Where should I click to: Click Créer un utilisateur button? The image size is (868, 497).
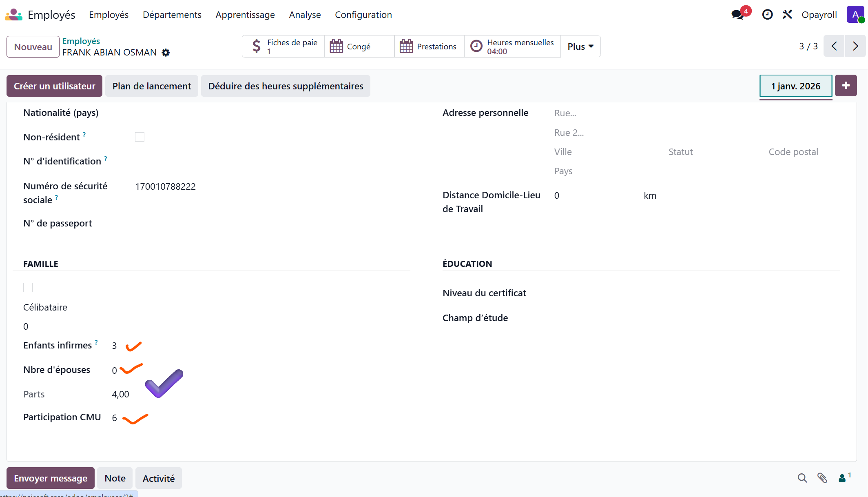click(54, 86)
